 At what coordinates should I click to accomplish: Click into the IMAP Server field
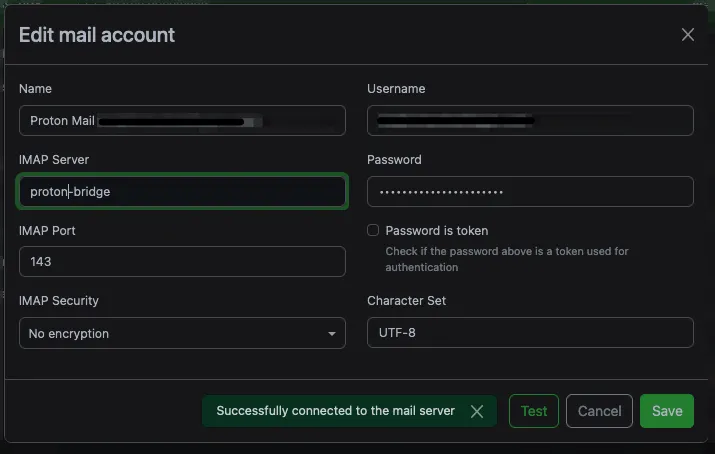coord(182,191)
